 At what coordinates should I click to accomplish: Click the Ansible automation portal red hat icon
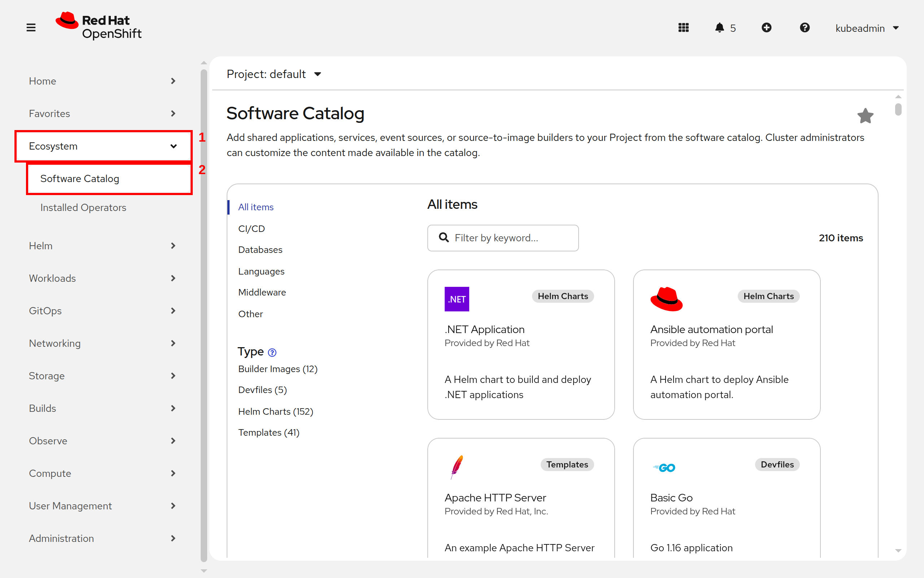click(666, 299)
